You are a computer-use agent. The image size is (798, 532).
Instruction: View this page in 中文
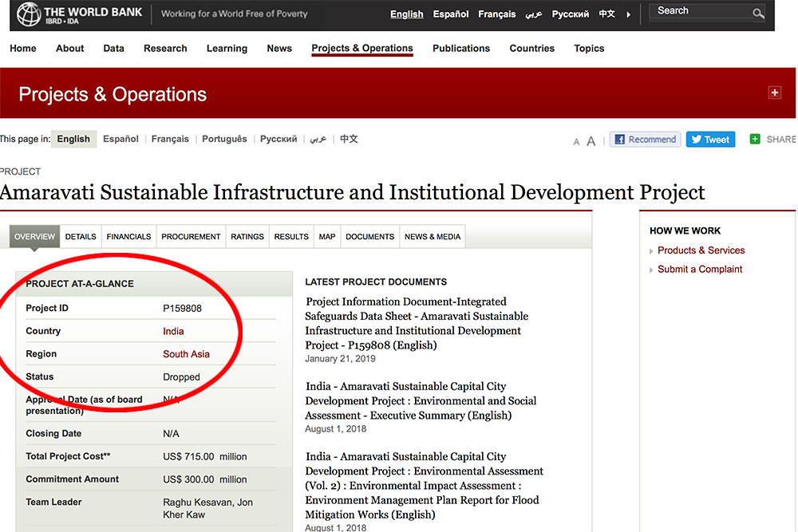coord(349,139)
